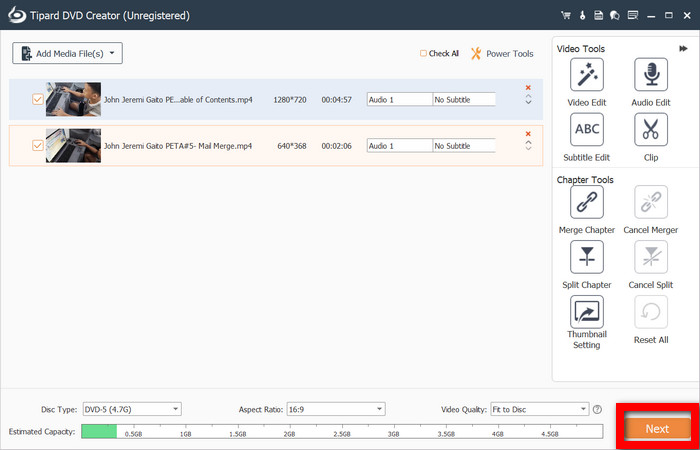Open the Audio Edit tool

[651, 75]
